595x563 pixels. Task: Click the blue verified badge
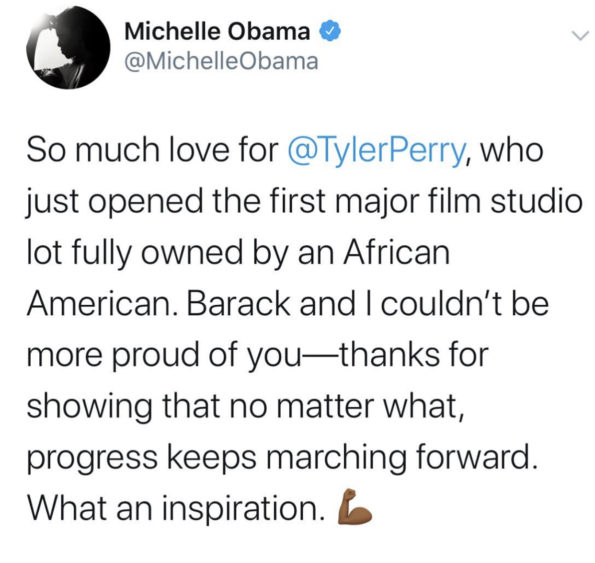[x=331, y=31]
